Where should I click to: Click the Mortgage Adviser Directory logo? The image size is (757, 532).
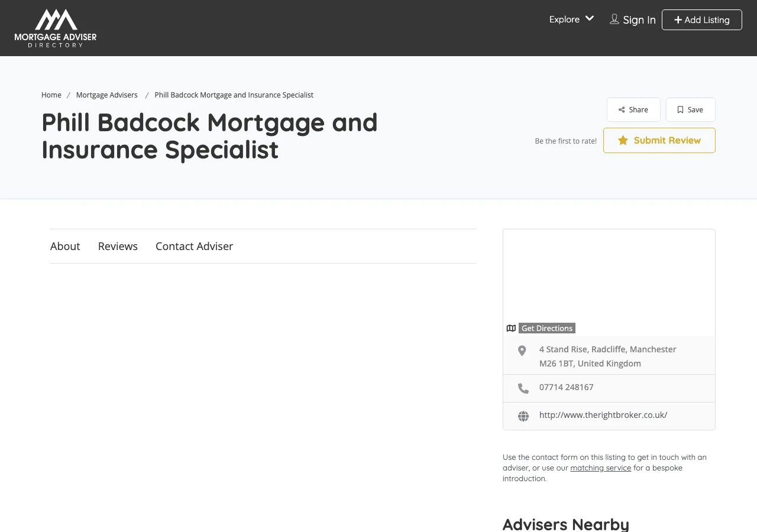55,28
